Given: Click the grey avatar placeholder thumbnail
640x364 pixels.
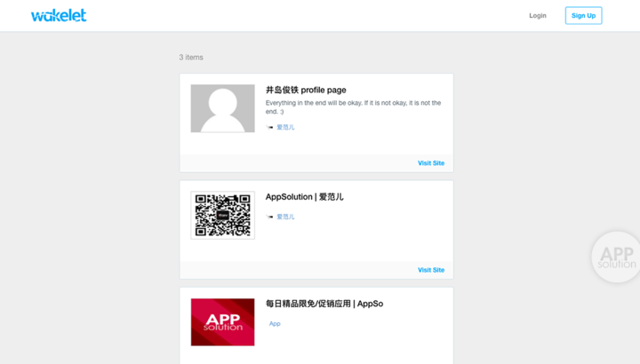Looking at the screenshot, I should click(x=222, y=108).
